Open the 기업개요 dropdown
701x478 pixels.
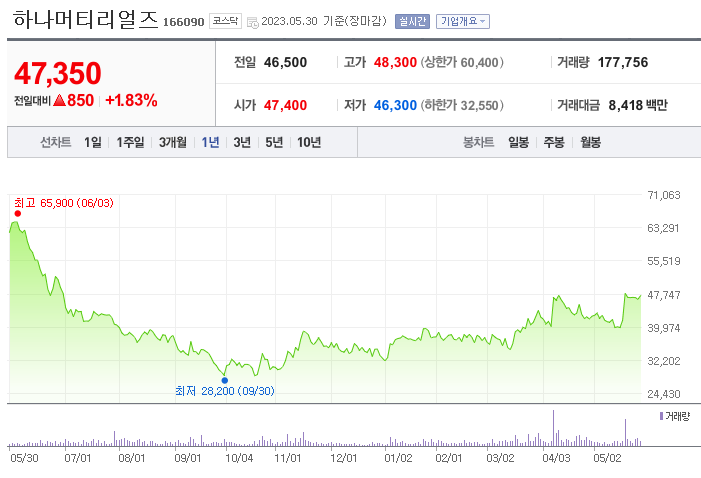coord(463,21)
